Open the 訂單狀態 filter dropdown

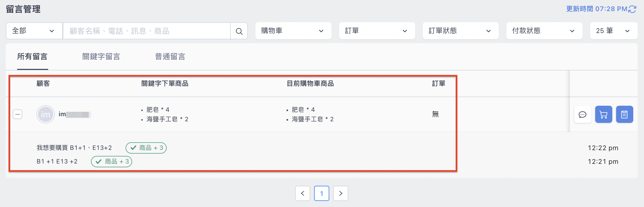pos(461,31)
